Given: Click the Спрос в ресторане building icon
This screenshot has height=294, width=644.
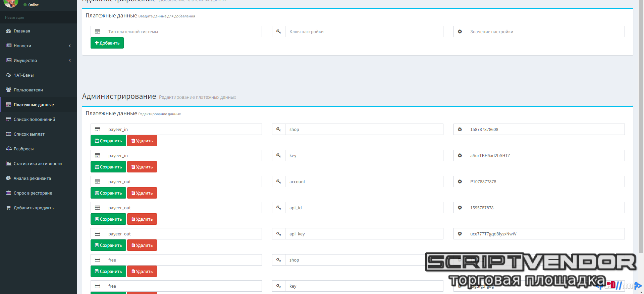Looking at the screenshot, I should coord(8,193).
